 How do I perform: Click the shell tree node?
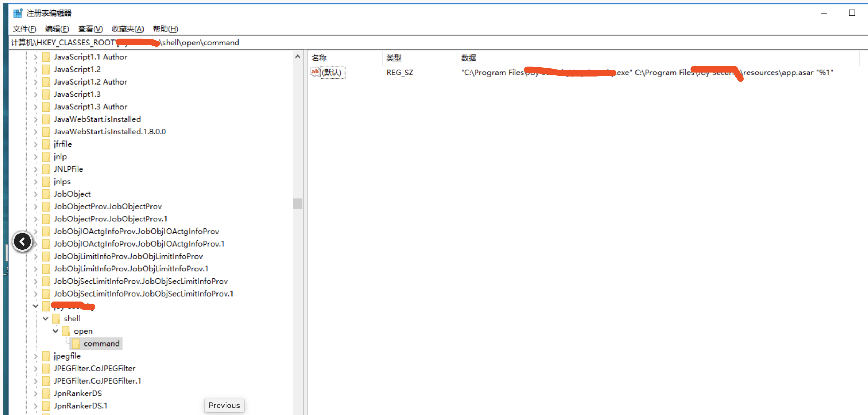tap(71, 318)
